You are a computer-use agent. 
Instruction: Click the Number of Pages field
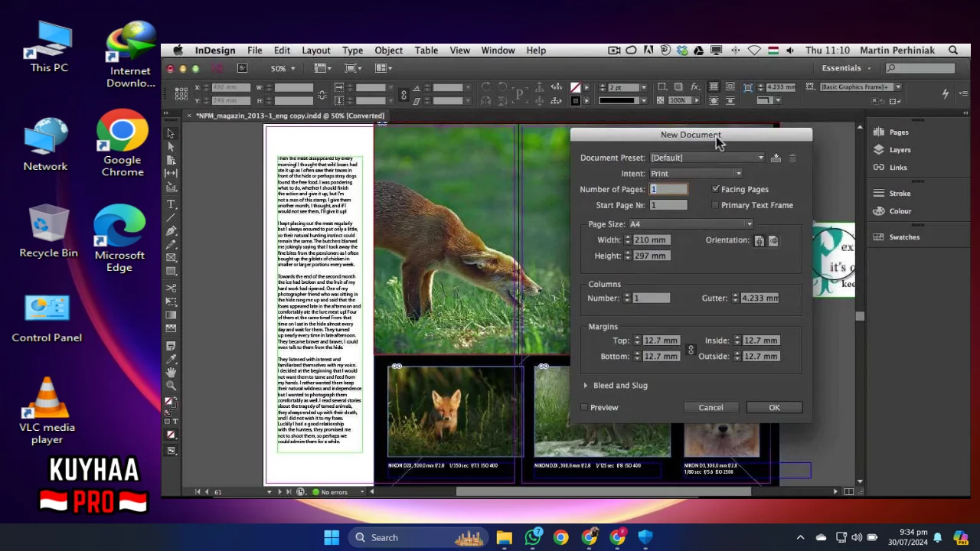(668, 189)
